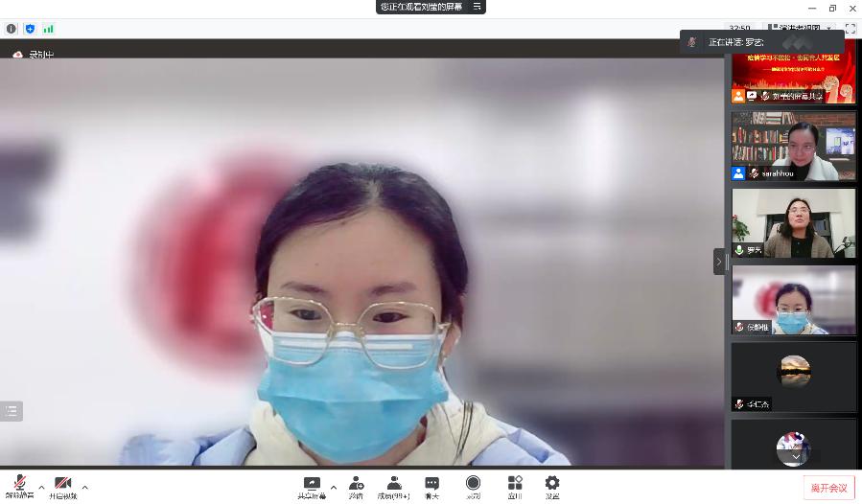The height and width of the screenshot is (504, 862).
Task: Turn on the camera video
Action: tap(63, 484)
